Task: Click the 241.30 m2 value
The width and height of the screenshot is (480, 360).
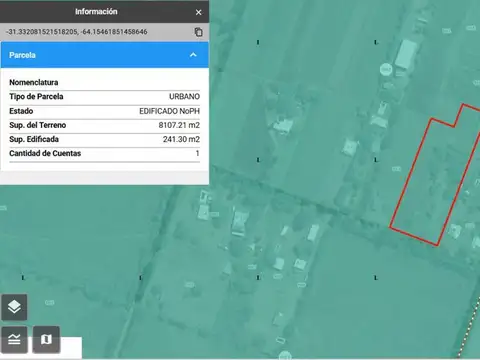Action: (181, 139)
